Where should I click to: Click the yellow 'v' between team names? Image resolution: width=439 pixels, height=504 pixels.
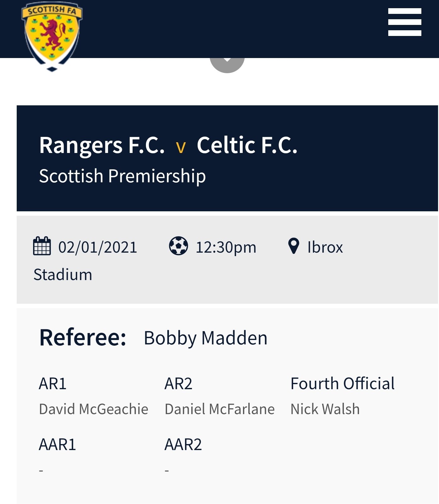click(x=181, y=147)
